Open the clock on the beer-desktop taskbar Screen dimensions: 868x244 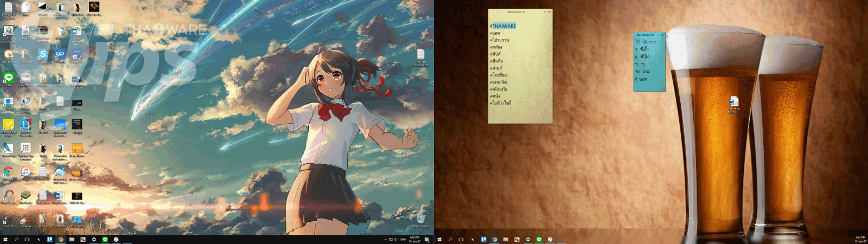pos(860,239)
